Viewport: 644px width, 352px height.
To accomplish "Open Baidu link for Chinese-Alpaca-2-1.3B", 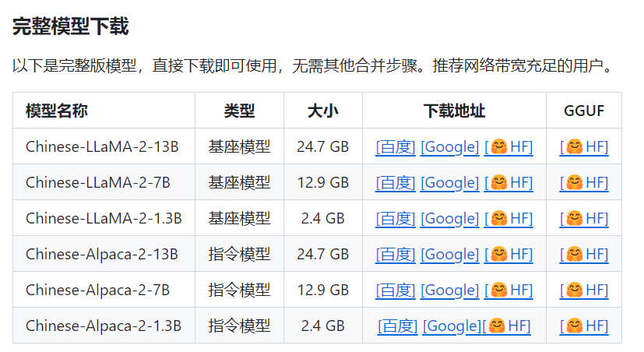I will [398, 326].
